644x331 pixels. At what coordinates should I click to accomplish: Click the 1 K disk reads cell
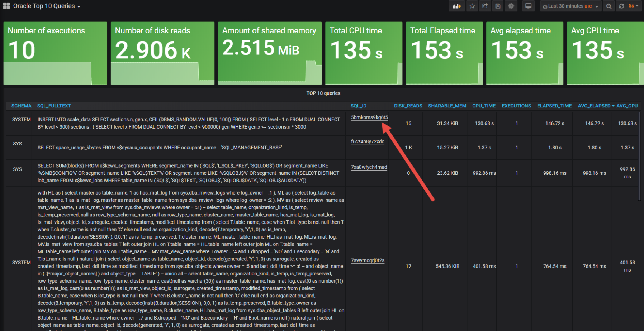408,148
